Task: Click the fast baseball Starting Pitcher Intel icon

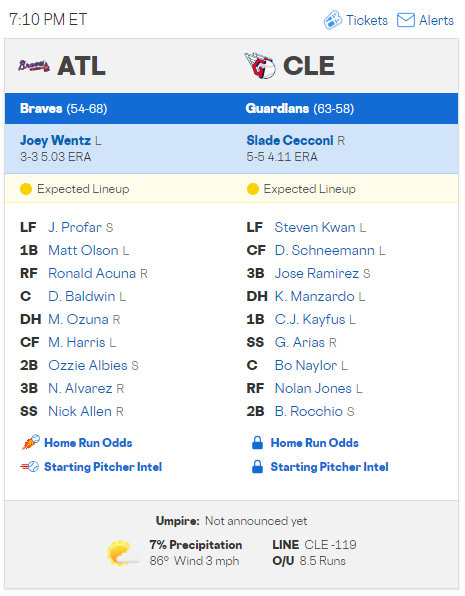Action: (x=30, y=466)
